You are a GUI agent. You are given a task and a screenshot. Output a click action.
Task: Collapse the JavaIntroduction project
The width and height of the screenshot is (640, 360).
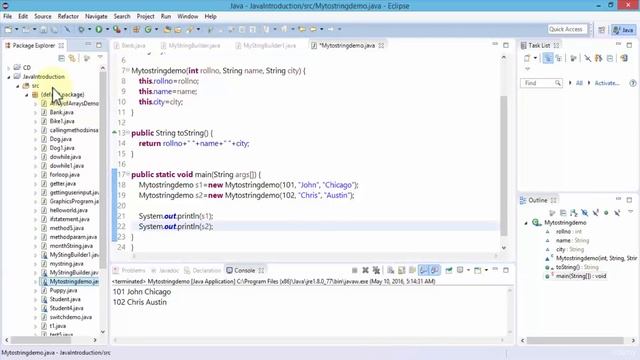(9, 77)
